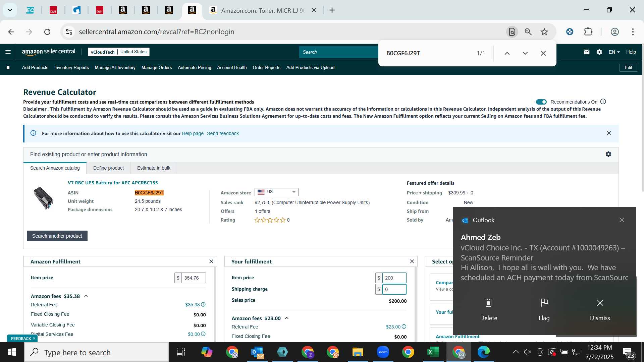Image resolution: width=644 pixels, height=362 pixels.
Task: Open the Seller Central hamburger menu
Action: coord(8,52)
